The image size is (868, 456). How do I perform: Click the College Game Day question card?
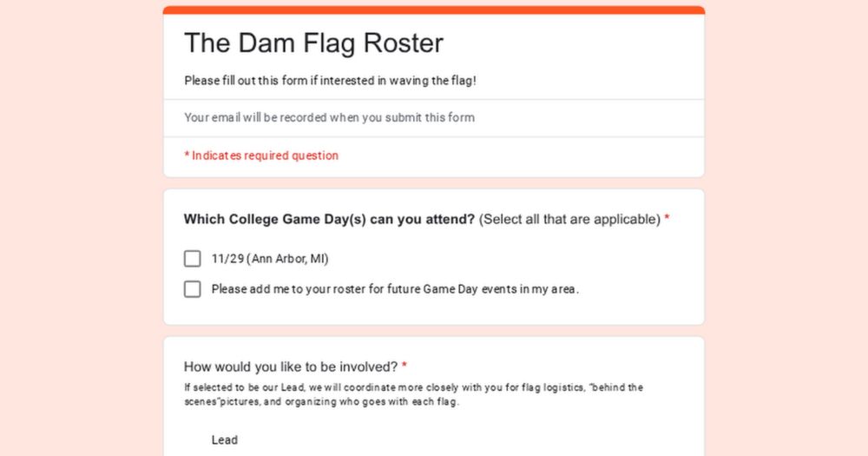(x=434, y=257)
